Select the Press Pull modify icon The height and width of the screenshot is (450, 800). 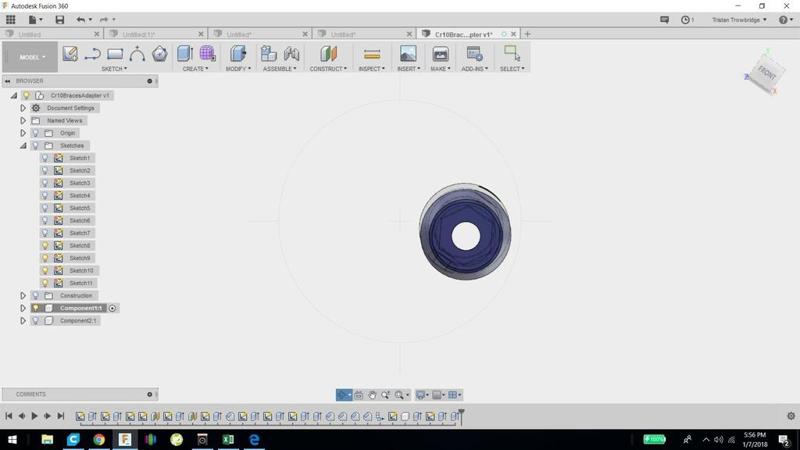pos(238,54)
